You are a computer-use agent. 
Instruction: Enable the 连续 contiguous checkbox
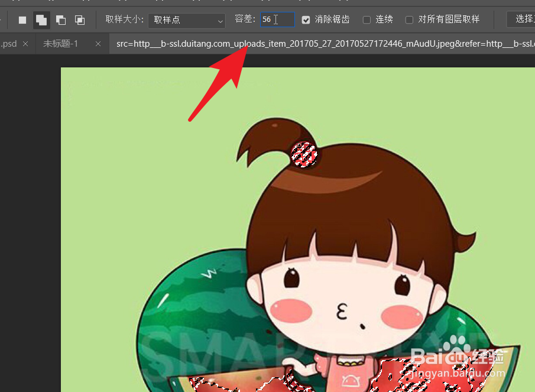coord(367,20)
